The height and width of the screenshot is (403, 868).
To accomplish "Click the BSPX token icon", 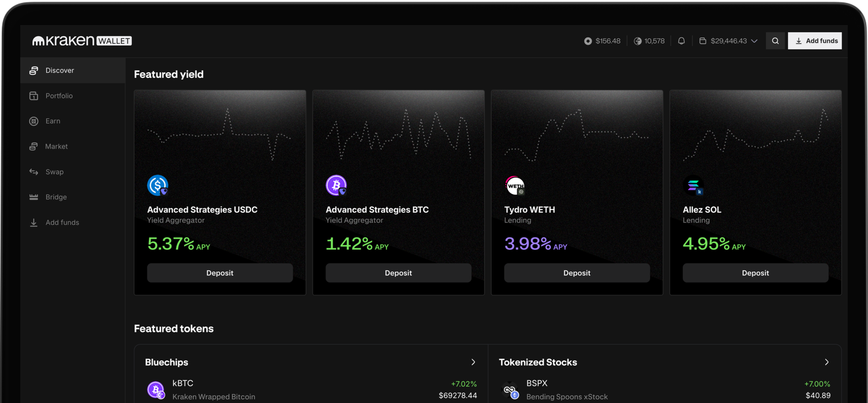I will point(510,390).
